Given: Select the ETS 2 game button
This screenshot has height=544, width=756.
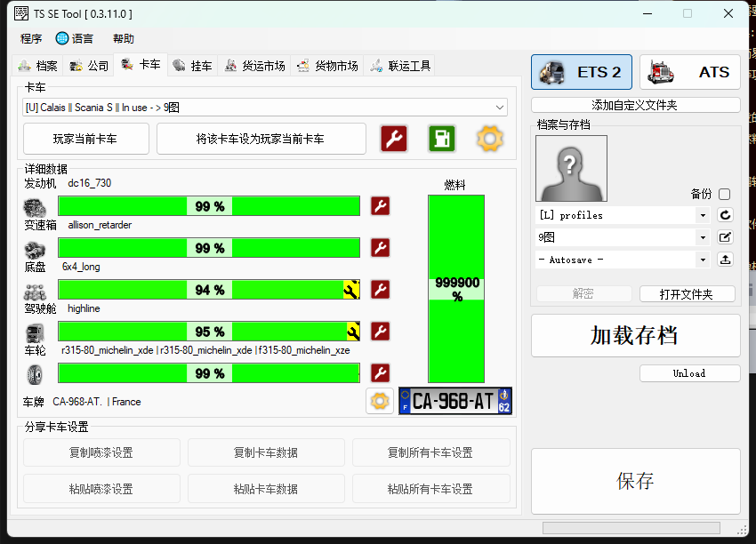Looking at the screenshot, I should [582, 72].
